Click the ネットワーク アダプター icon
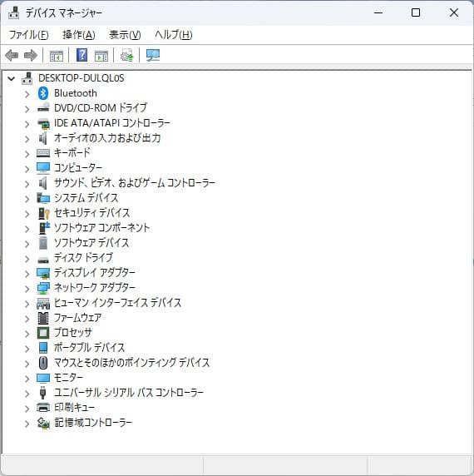This screenshot has height=476, width=474. click(x=43, y=288)
